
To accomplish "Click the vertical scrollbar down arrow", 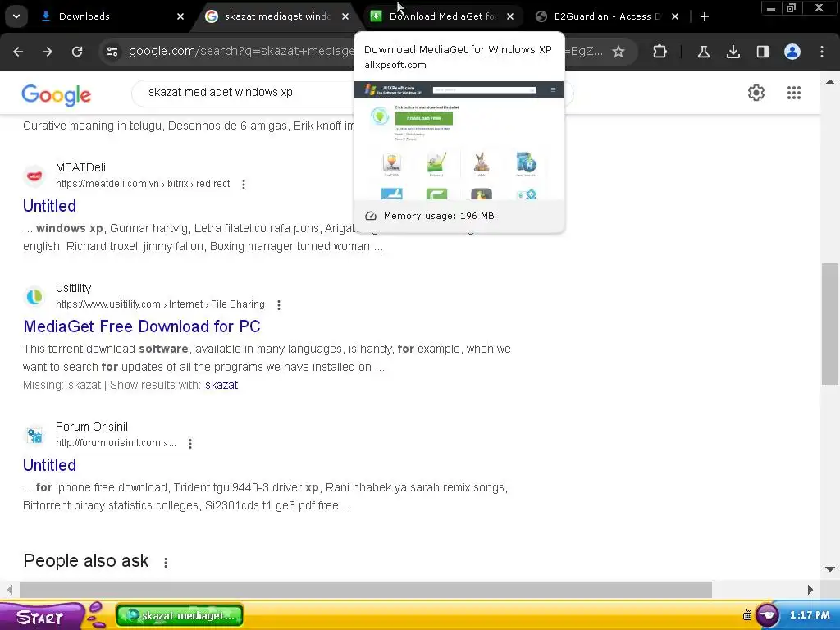I will (830, 569).
